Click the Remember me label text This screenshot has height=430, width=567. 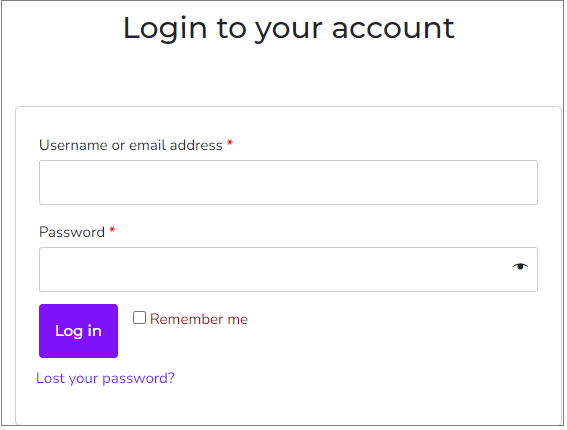200,320
